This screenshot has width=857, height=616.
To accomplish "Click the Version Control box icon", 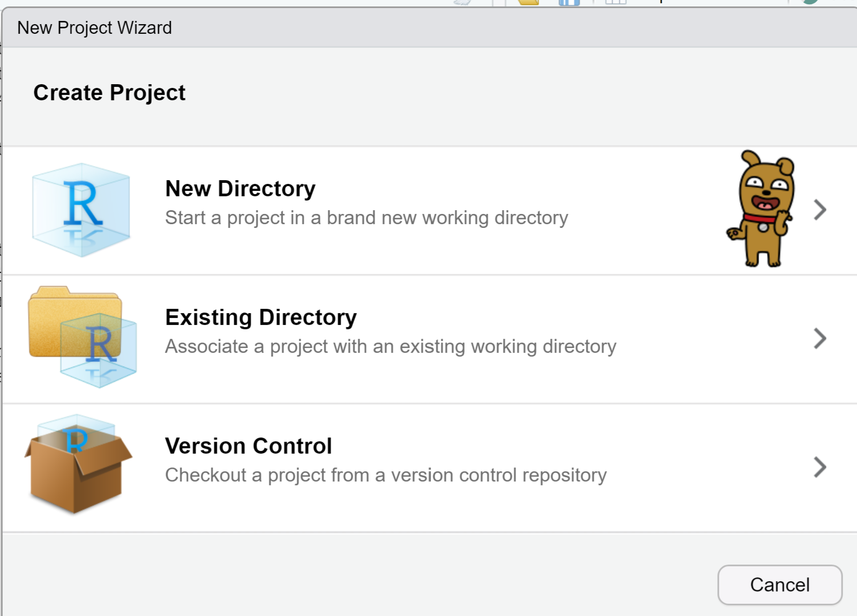I will tap(78, 464).
